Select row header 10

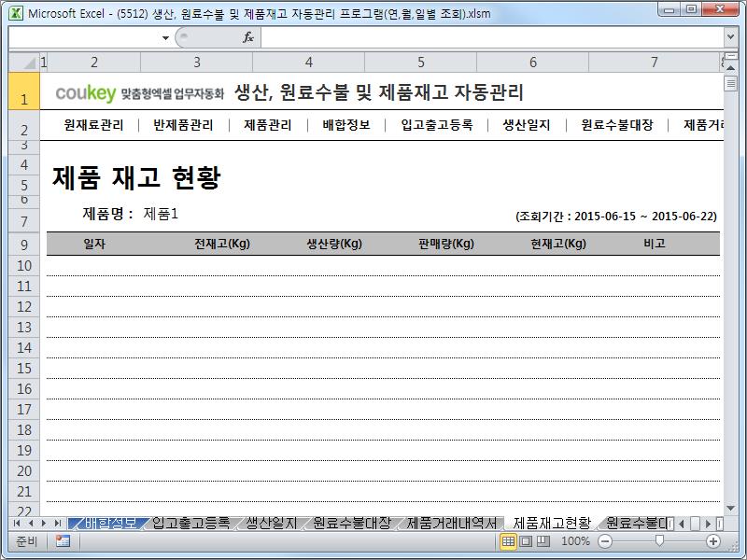(24, 266)
